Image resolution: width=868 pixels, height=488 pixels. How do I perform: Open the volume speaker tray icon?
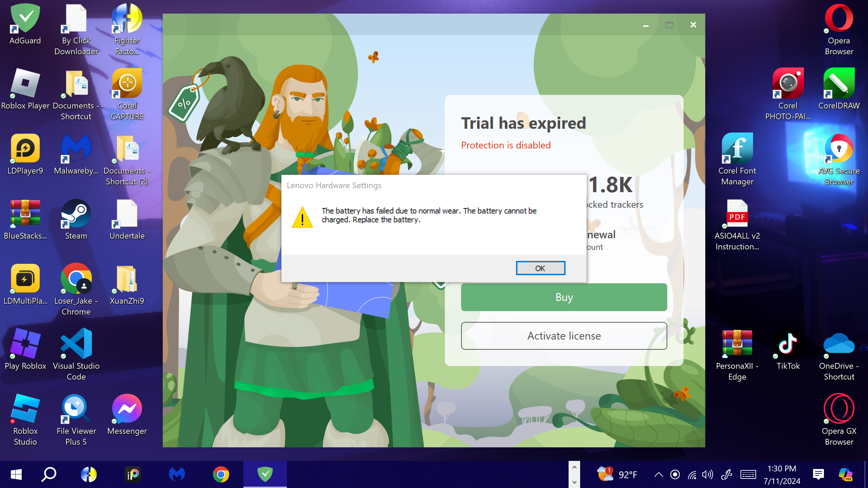coord(707,474)
